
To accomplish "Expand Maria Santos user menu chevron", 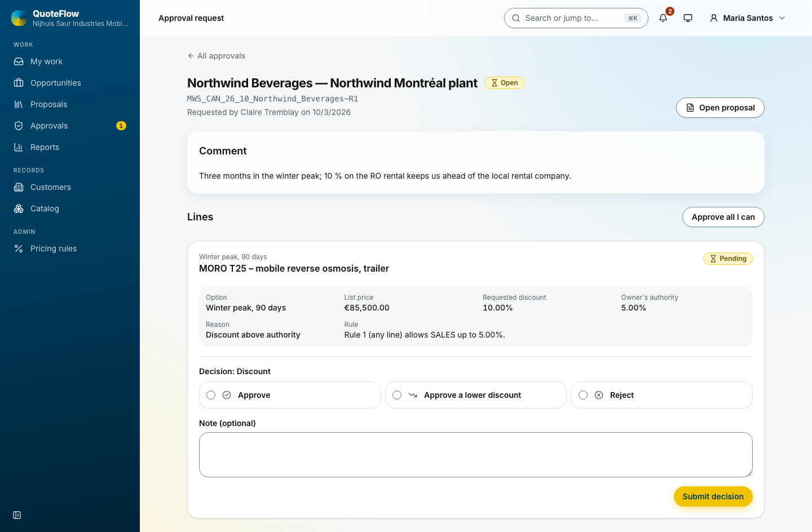I will coord(782,18).
